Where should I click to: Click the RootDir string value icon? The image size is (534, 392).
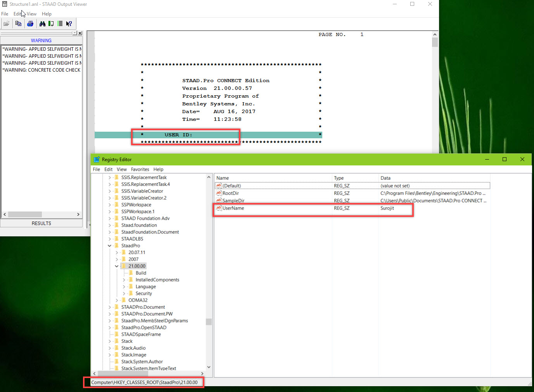pos(219,193)
